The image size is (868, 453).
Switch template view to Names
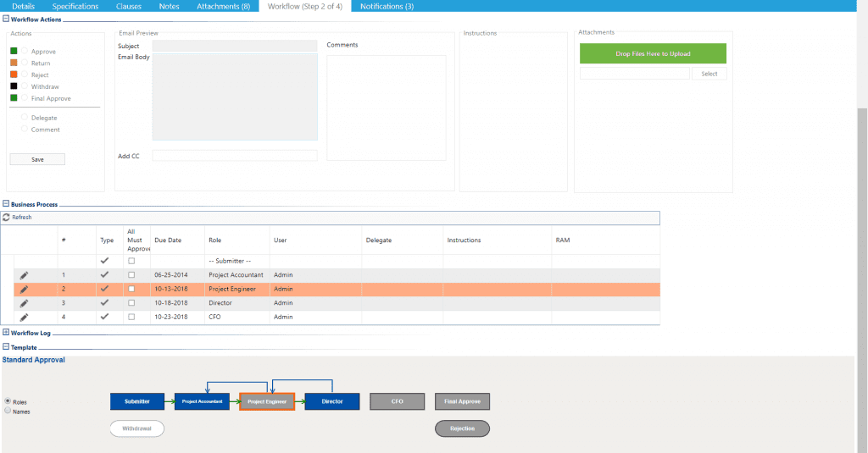click(x=8, y=411)
